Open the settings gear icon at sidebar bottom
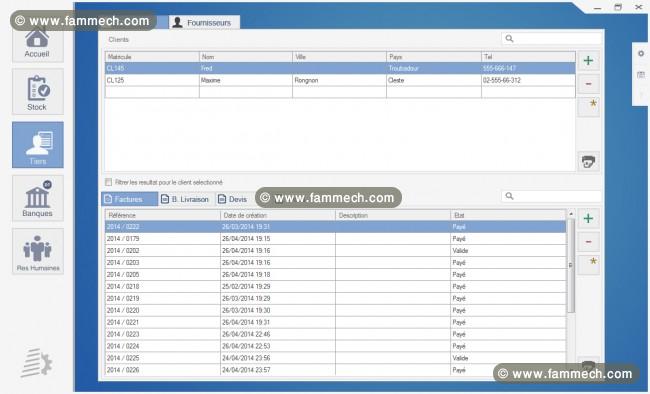Viewport: 650px width, 394px height. click(x=36, y=363)
